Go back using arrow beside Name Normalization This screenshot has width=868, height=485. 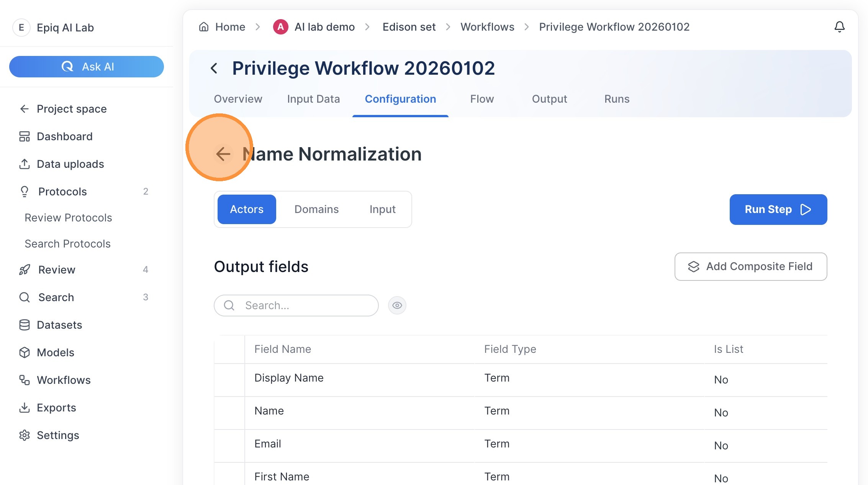click(223, 154)
